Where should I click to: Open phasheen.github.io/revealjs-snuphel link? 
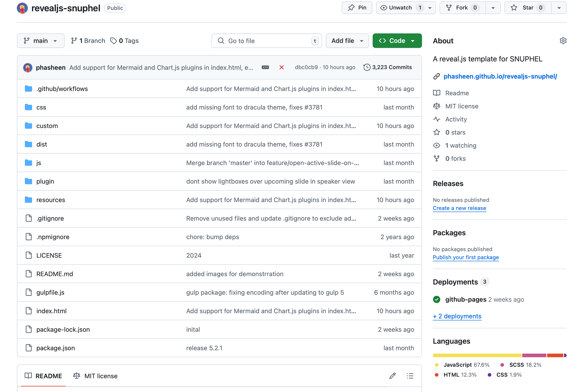pos(500,76)
